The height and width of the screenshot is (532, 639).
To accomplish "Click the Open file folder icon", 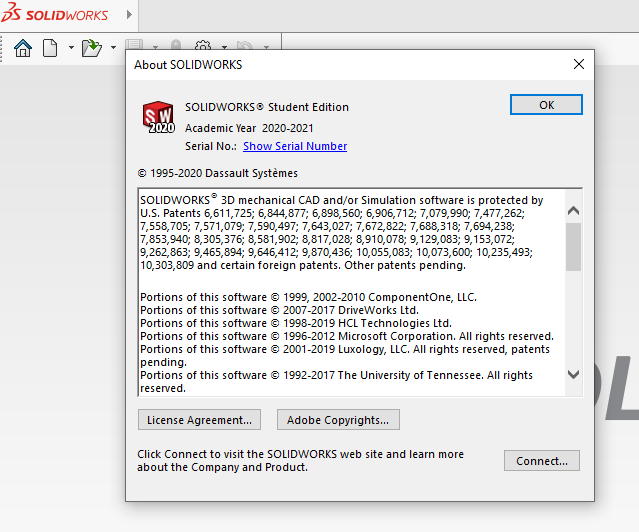I will (x=92, y=47).
